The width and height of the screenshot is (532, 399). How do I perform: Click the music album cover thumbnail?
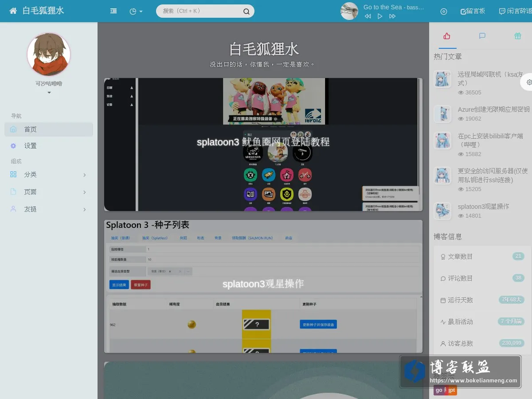[x=349, y=11]
